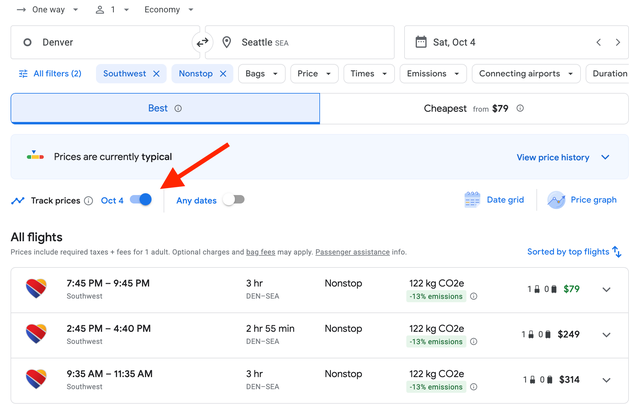Click Sorted by top flights
The image size is (640, 410).
tap(568, 252)
